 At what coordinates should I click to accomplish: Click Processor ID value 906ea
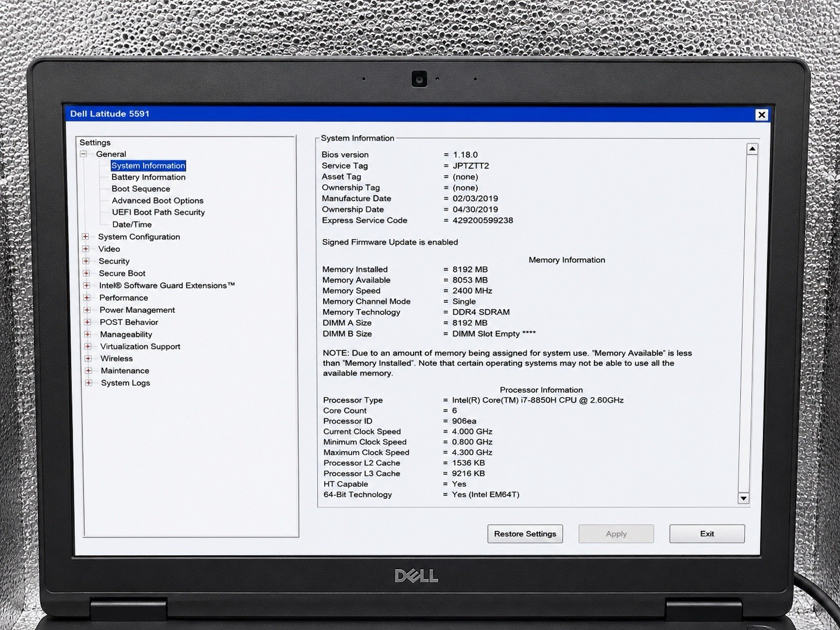[x=464, y=421]
